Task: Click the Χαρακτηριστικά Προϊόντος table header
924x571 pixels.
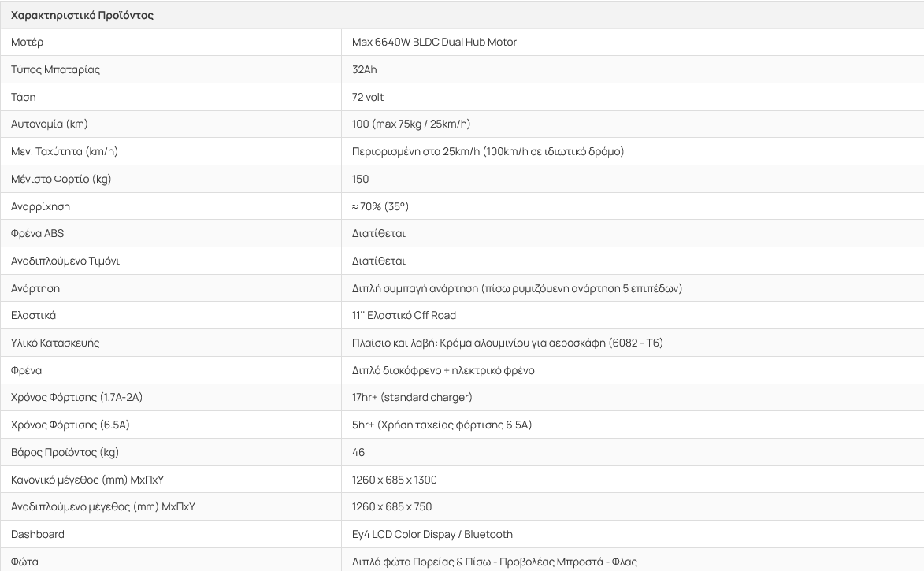Action: 83,15
